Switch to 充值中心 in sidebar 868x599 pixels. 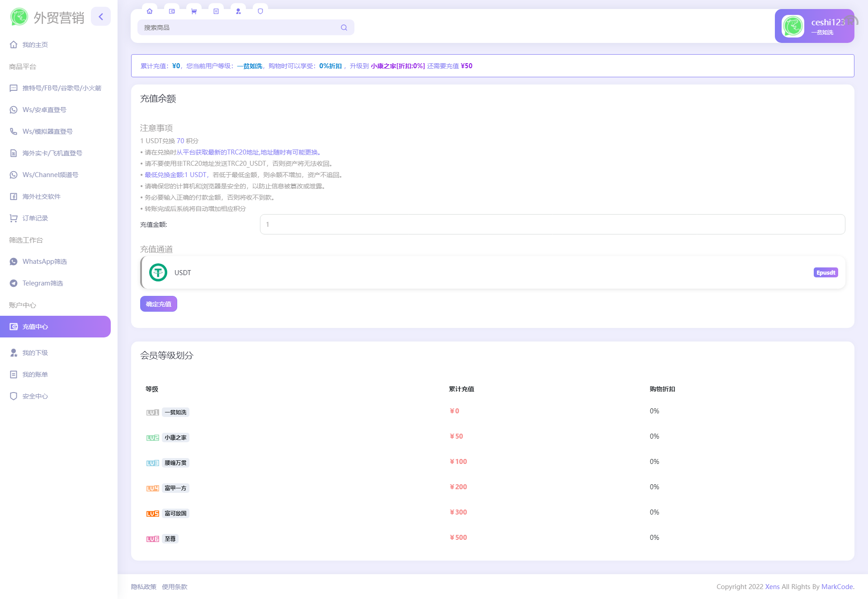point(35,327)
